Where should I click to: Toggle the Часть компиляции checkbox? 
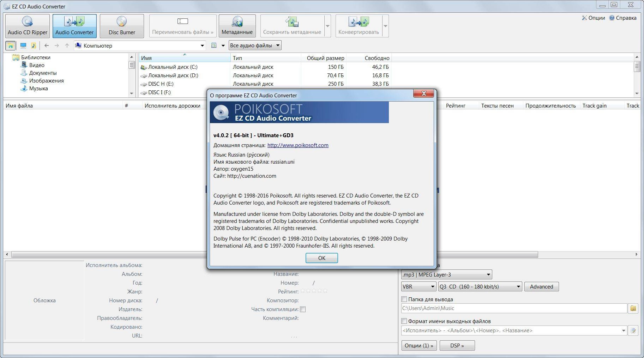(303, 310)
